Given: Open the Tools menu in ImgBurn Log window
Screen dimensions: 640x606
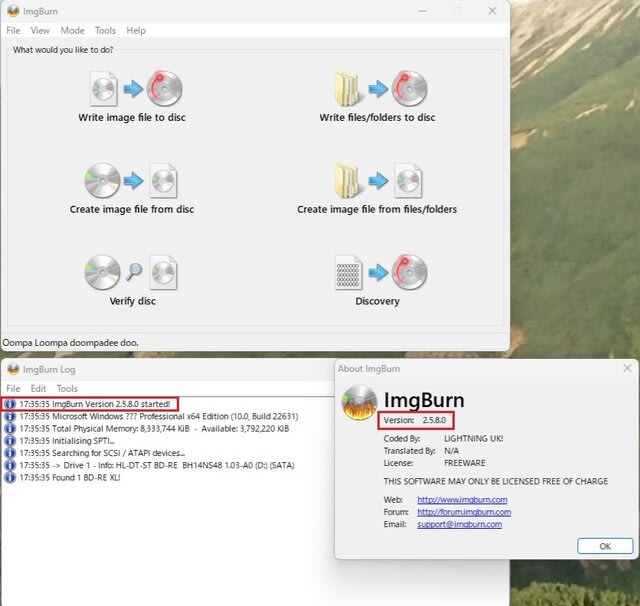Looking at the screenshot, I should pyautogui.click(x=67, y=388).
